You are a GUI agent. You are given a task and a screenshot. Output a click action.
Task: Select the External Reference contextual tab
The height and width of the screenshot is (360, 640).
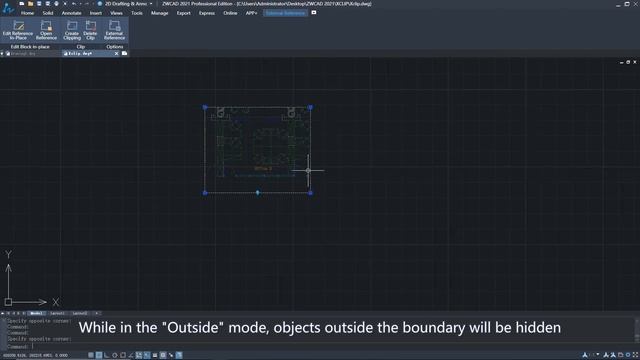pos(285,13)
